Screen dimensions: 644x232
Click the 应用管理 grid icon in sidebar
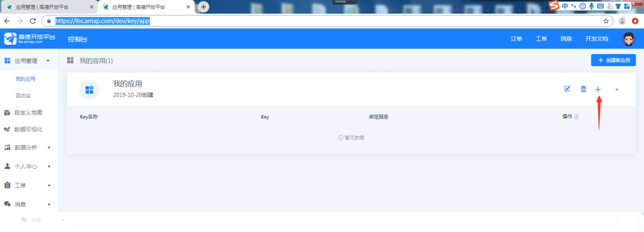pos(7,61)
